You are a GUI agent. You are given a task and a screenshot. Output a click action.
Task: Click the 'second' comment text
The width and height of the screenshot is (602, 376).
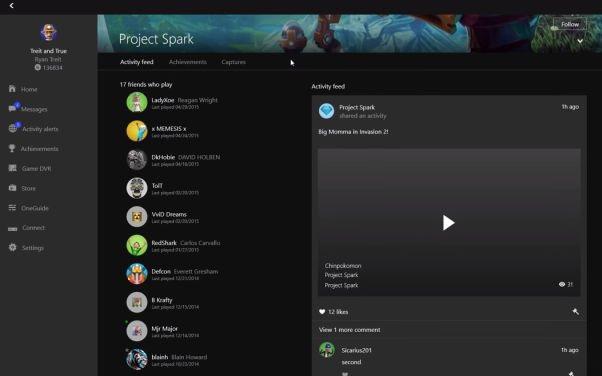[351, 362]
